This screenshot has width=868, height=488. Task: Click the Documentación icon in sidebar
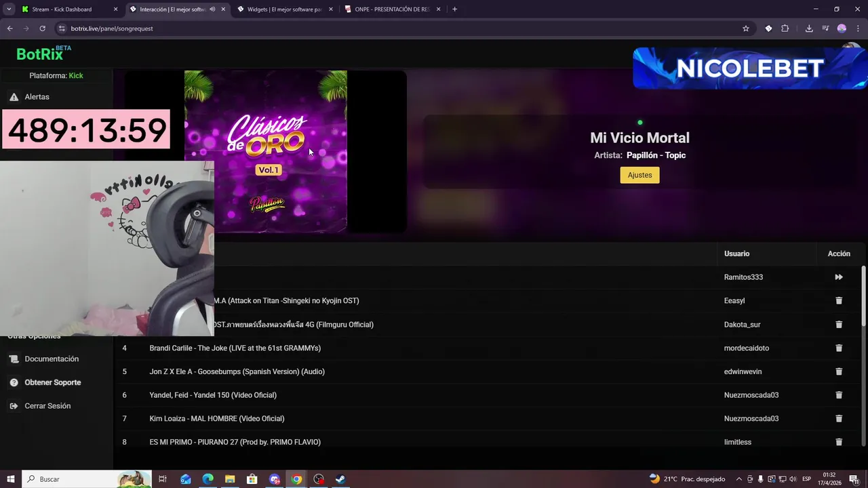point(14,359)
